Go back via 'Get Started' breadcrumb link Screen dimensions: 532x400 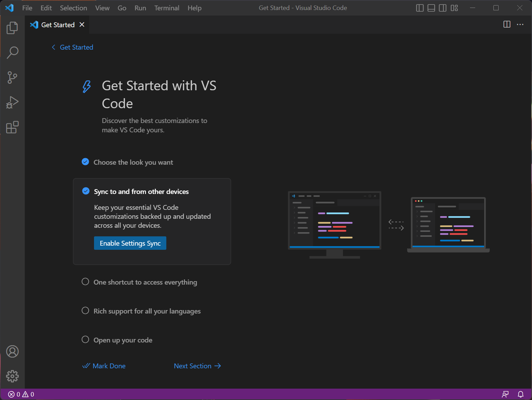[x=72, y=47]
